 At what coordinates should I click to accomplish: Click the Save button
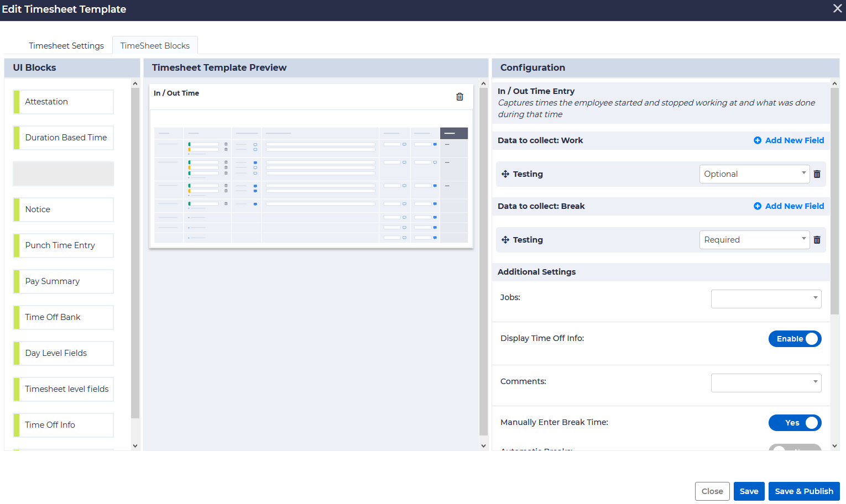749,491
